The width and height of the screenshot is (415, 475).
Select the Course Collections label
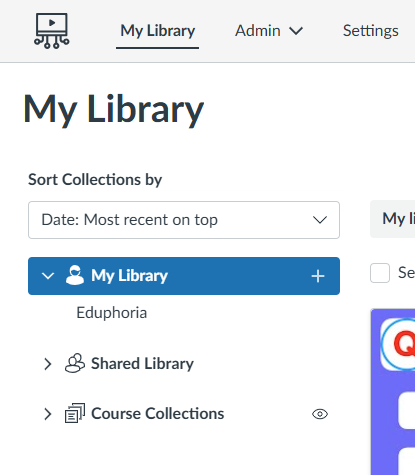(x=158, y=413)
